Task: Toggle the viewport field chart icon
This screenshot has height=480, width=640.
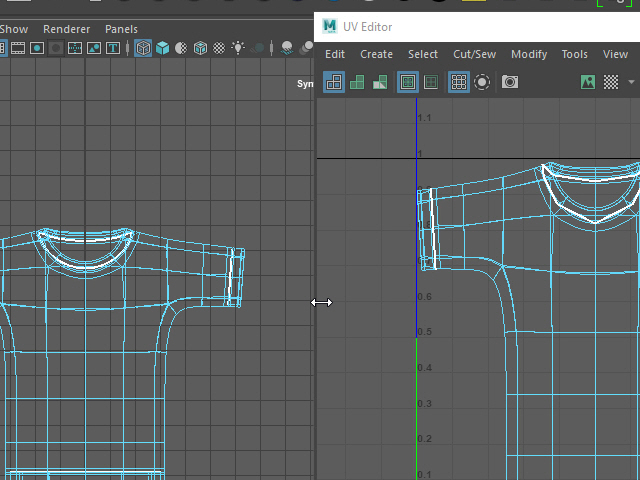Action: pos(75,48)
